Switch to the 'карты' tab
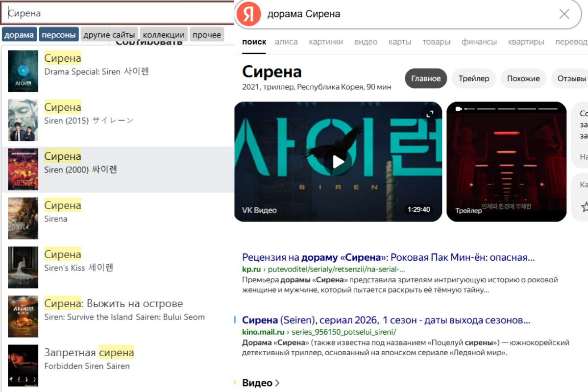 coord(400,42)
